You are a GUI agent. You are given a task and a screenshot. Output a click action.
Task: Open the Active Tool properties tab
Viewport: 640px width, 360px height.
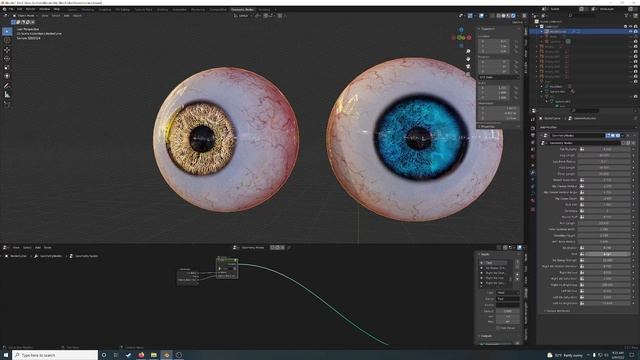click(x=533, y=120)
